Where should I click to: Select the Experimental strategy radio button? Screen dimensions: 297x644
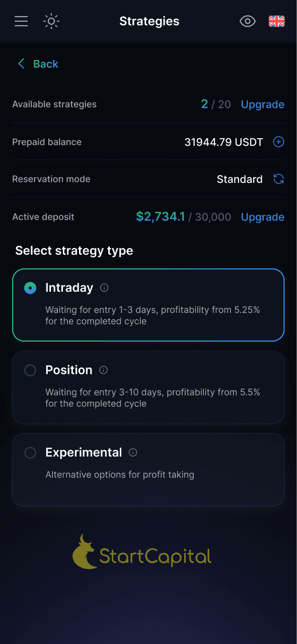(x=30, y=453)
